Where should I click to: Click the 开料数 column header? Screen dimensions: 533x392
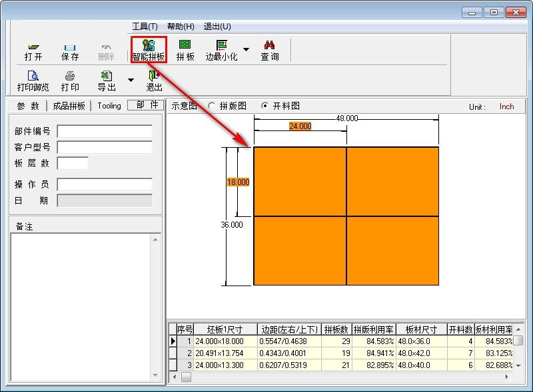(461, 329)
